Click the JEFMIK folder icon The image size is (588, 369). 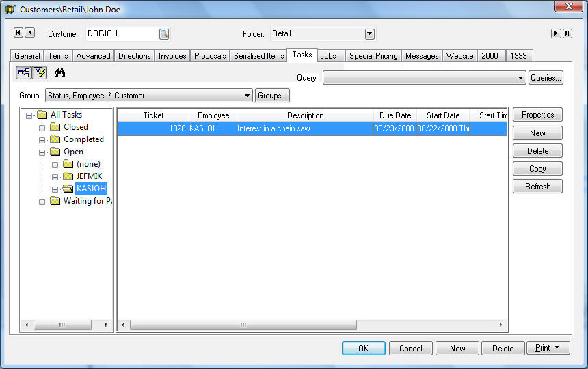coord(68,176)
